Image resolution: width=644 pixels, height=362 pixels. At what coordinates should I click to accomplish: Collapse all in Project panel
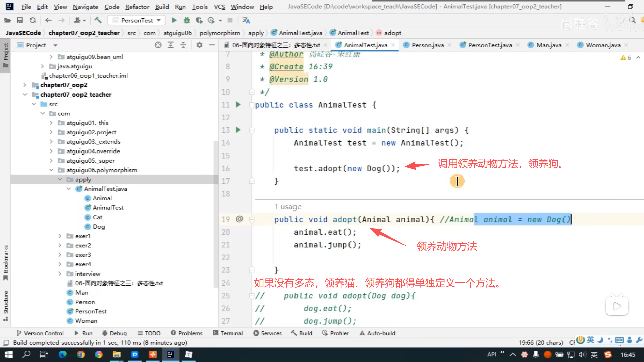[x=183, y=45]
